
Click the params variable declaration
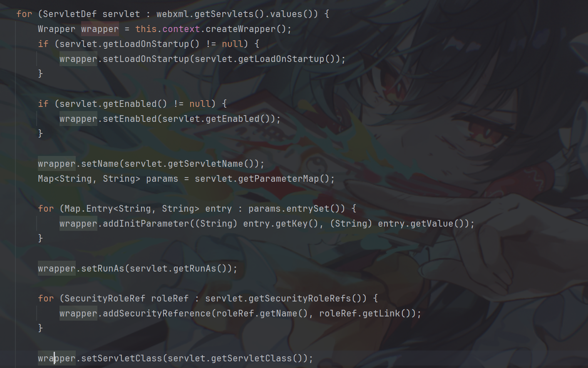(x=162, y=179)
